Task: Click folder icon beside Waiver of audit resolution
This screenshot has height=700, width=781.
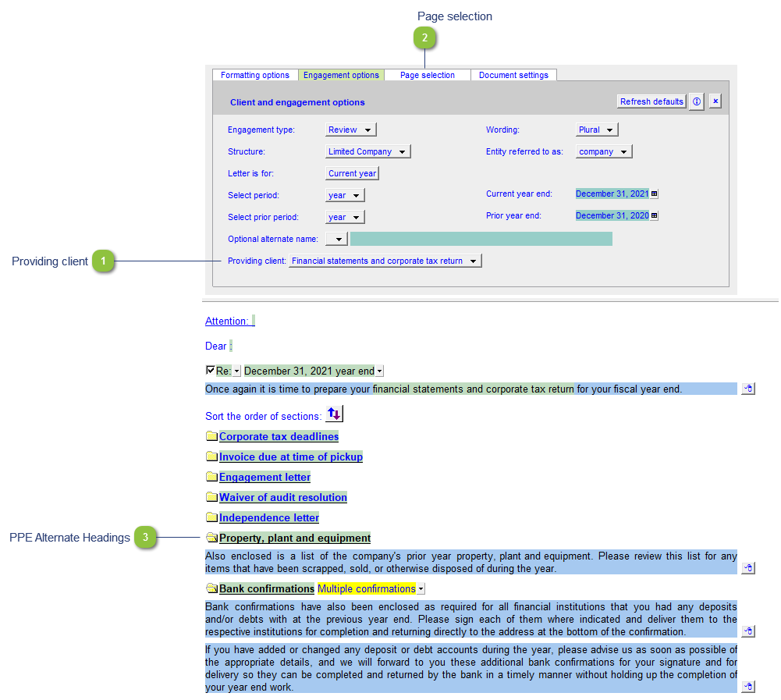Action: (x=211, y=497)
